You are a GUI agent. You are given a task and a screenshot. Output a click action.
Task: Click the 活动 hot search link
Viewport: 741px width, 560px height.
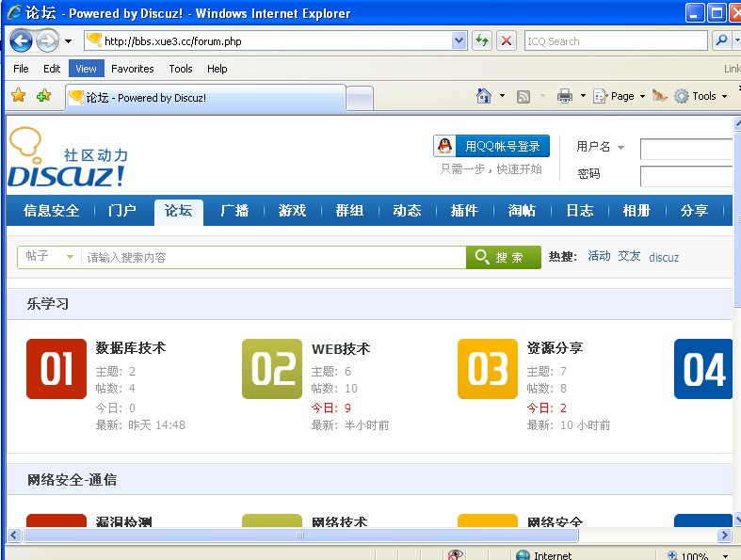[x=599, y=256]
